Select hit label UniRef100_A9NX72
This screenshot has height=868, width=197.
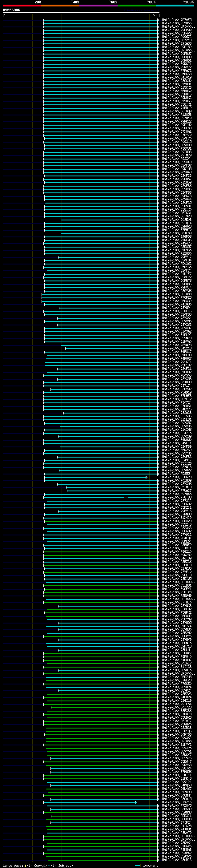pos(177,67)
